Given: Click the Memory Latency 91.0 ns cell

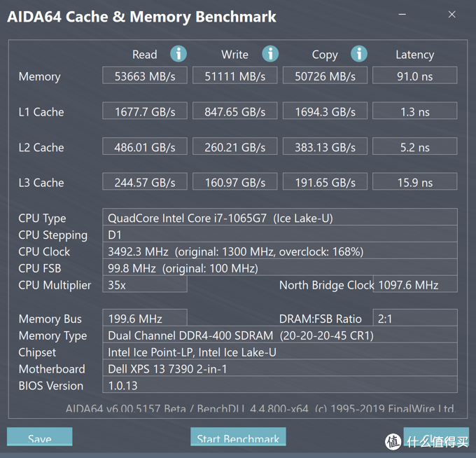Looking at the screenshot, I should [414, 76].
